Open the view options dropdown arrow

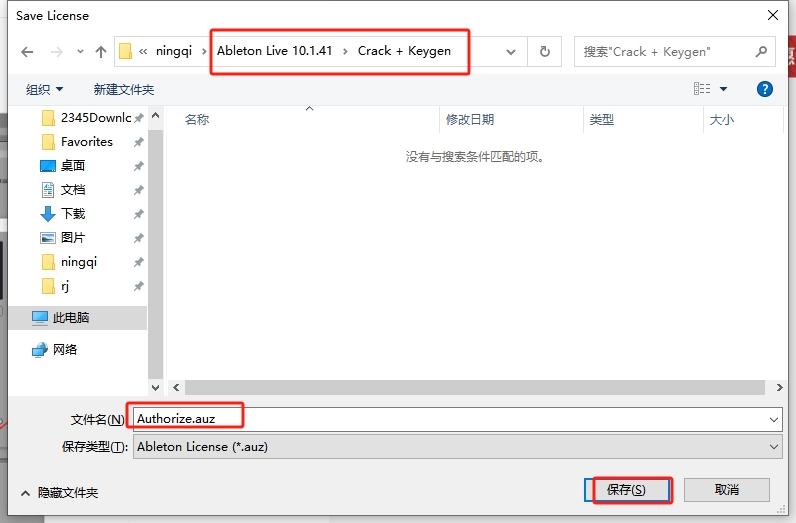coord(723,89)
